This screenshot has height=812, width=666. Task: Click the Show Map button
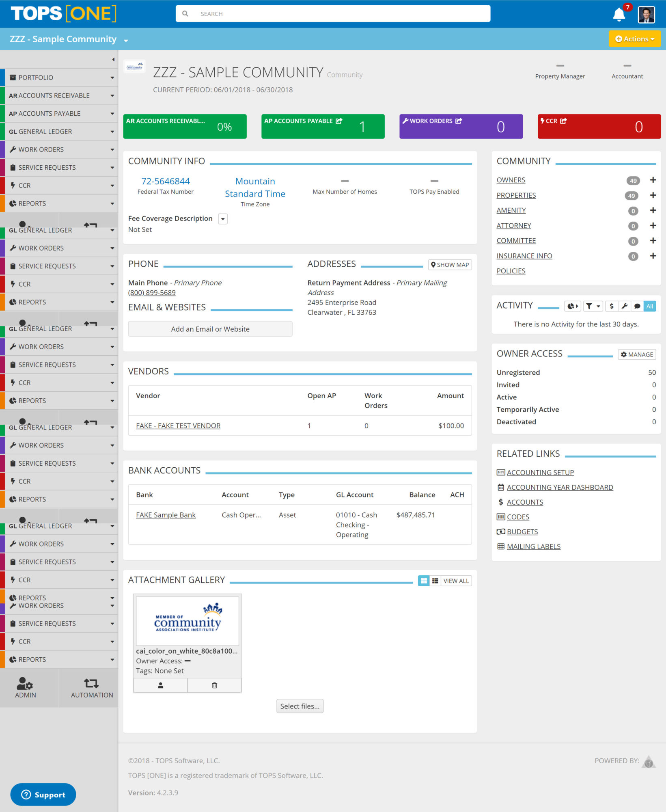pyautogui.click(x=450, y=265)
